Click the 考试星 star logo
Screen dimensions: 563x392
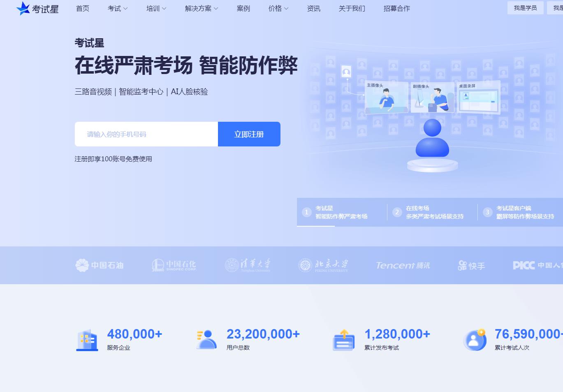[x=37, y=9]
